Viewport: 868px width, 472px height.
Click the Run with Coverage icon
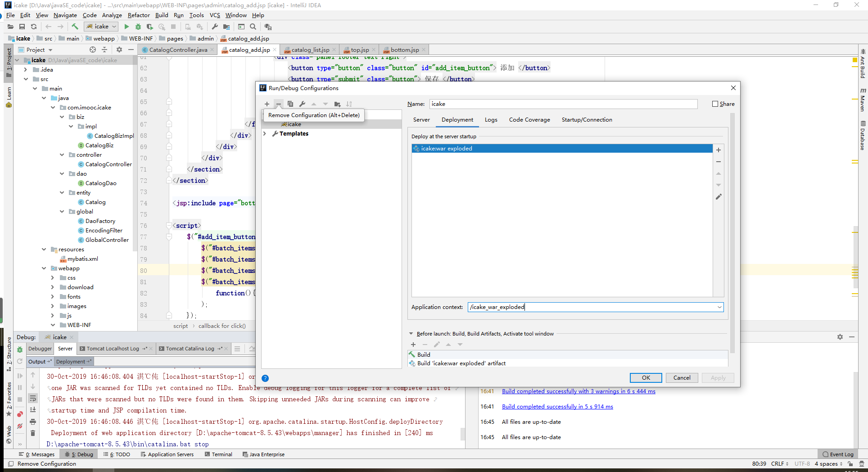point(150,27)
